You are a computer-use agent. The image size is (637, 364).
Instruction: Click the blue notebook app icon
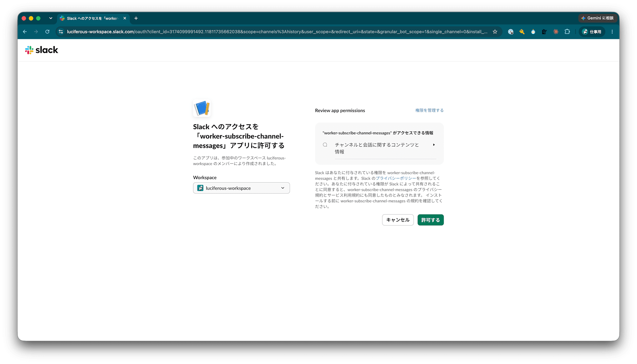click(202, 108)
